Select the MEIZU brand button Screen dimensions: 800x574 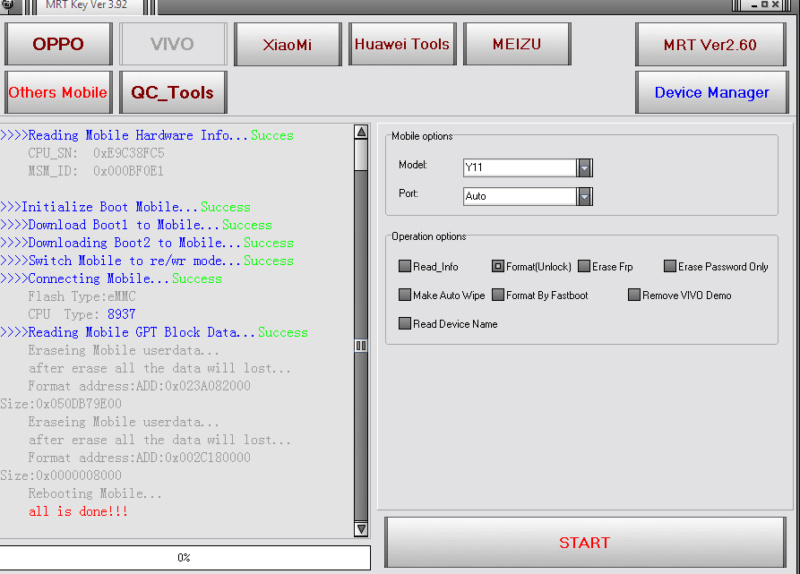[x=517, y=44]
